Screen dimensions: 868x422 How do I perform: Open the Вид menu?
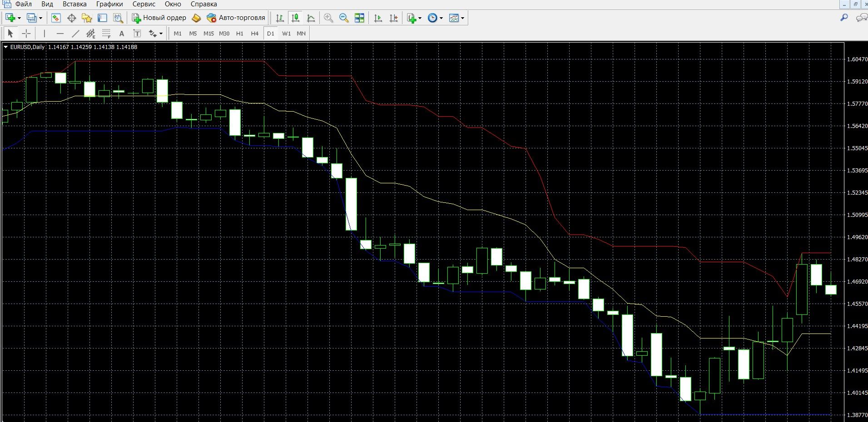coord(47,4)
